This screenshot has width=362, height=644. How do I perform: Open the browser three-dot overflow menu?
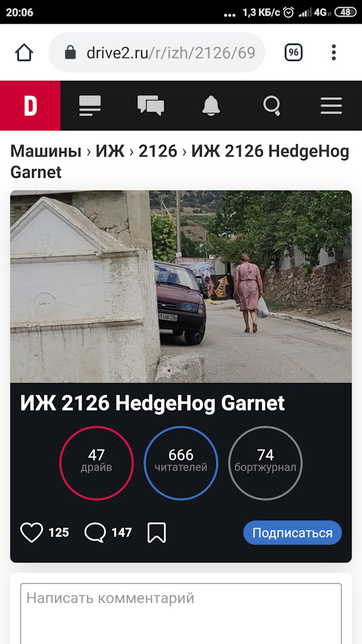334,52
